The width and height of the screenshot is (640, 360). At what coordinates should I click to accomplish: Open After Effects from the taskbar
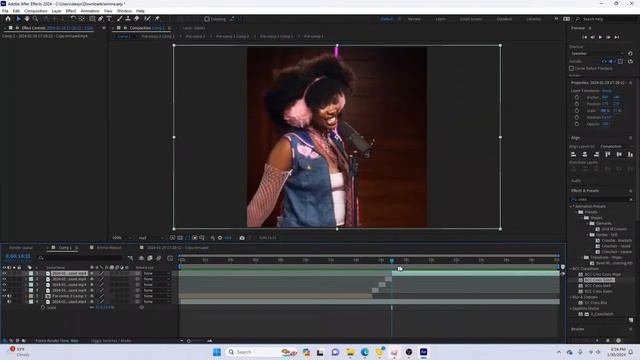pyautogui.click(x=423, y=352)
